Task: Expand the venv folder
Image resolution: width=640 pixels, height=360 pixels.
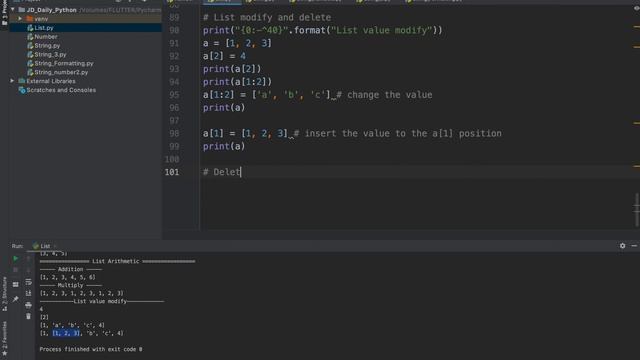Action: (20, 19)
